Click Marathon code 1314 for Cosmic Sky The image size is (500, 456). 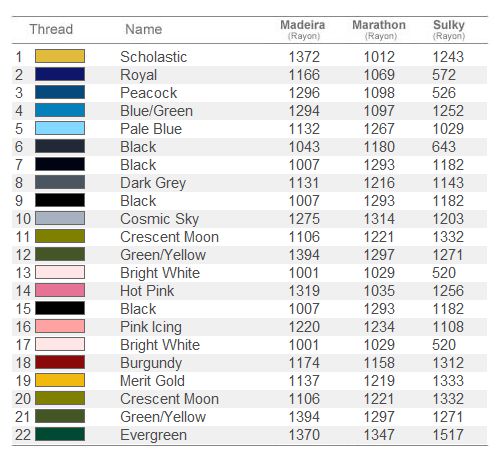click(x=379, y=219)
